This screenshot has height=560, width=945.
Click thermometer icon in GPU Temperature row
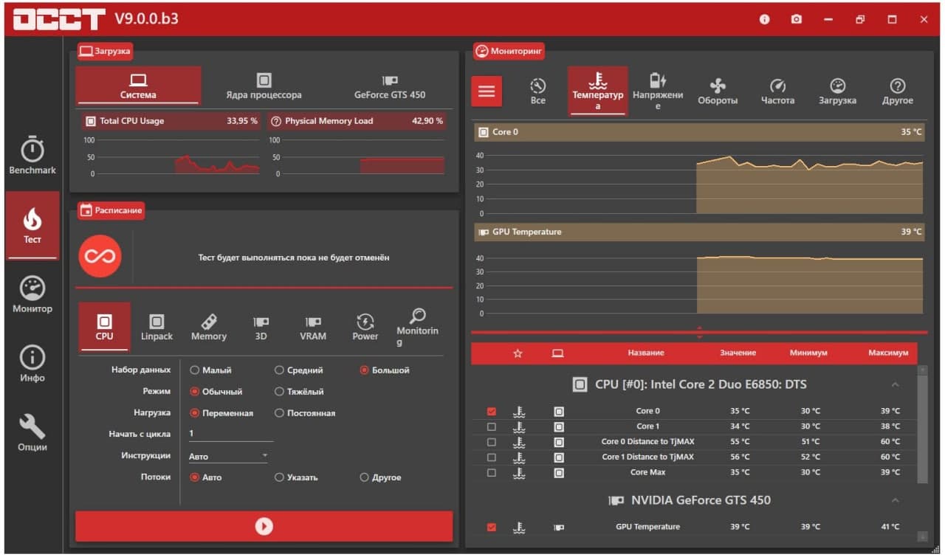[519, 528]
